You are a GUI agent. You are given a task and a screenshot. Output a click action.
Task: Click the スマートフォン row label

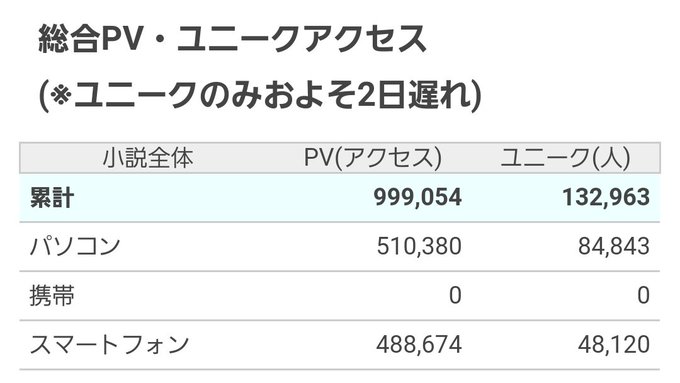(109, 345)
